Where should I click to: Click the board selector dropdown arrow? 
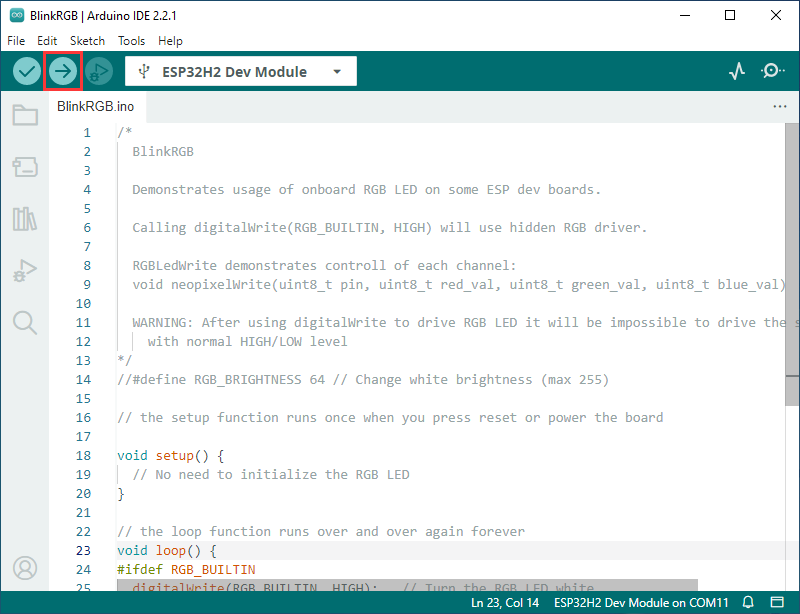click(337, 72)
